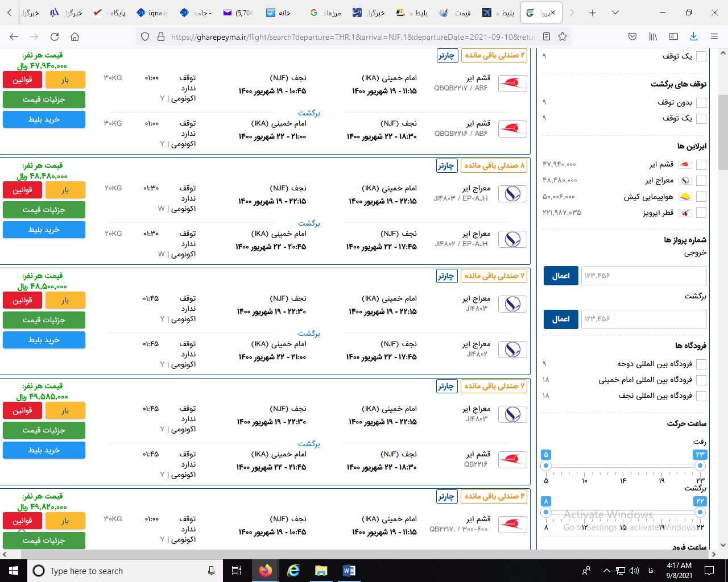Screen dimensions: 728x582
Task: Open Microsoft Word from the taskbar
Action: coord(349,571)
